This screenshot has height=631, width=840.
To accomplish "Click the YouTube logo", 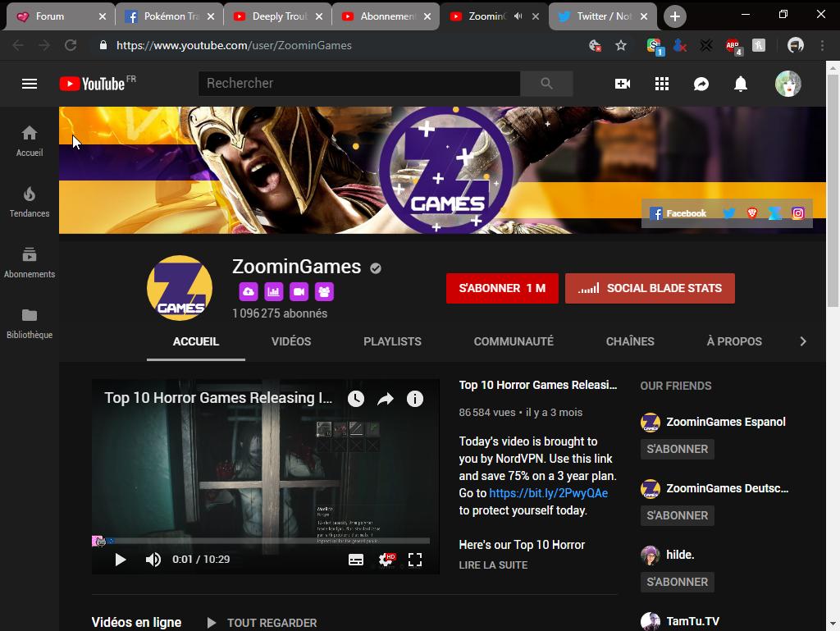I will pyautogui.click(x=97, y=84).
